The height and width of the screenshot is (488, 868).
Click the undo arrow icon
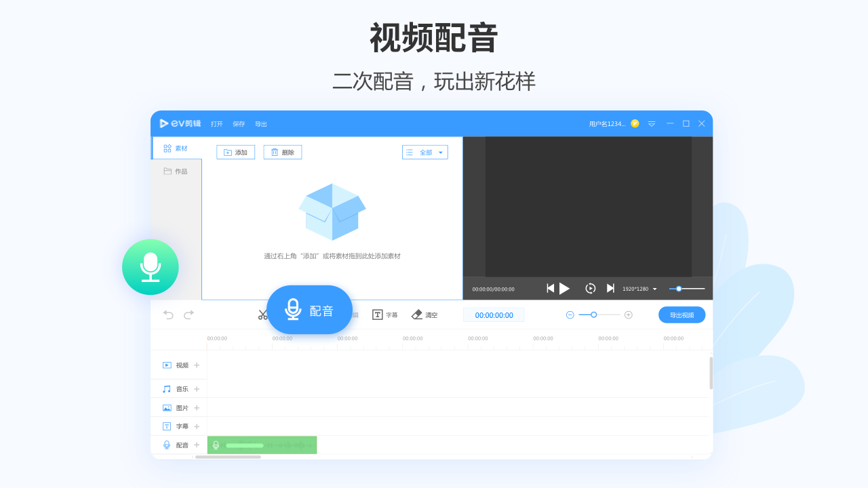(167, 314)
